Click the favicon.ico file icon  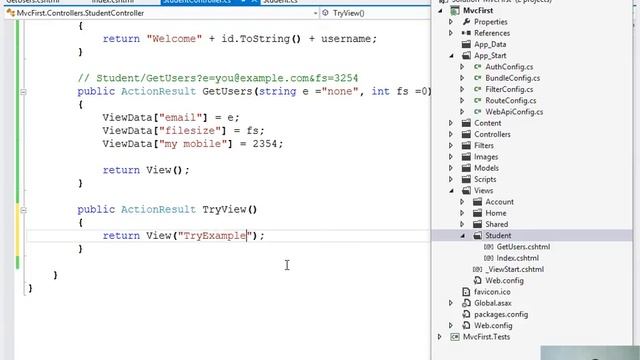[x=466, y=292]
